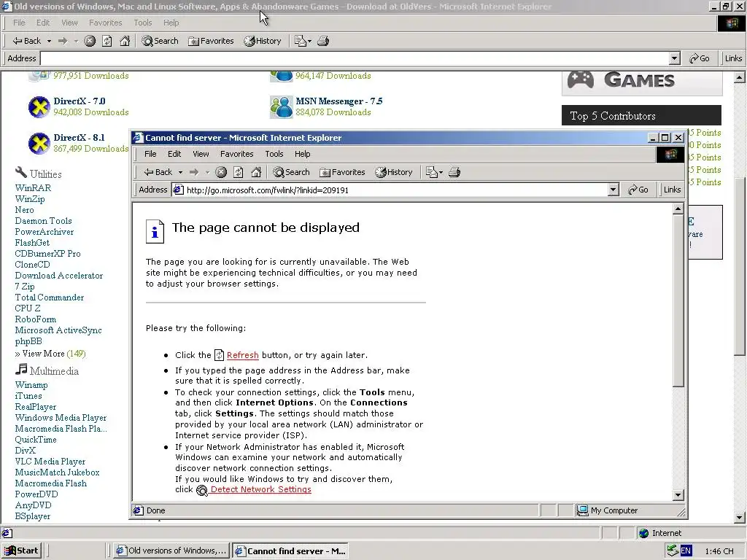Open Help menu in Cannot find server window
The height and width of the screenshot is (560, 747).
pyautogui.click(x=303, y=154)
